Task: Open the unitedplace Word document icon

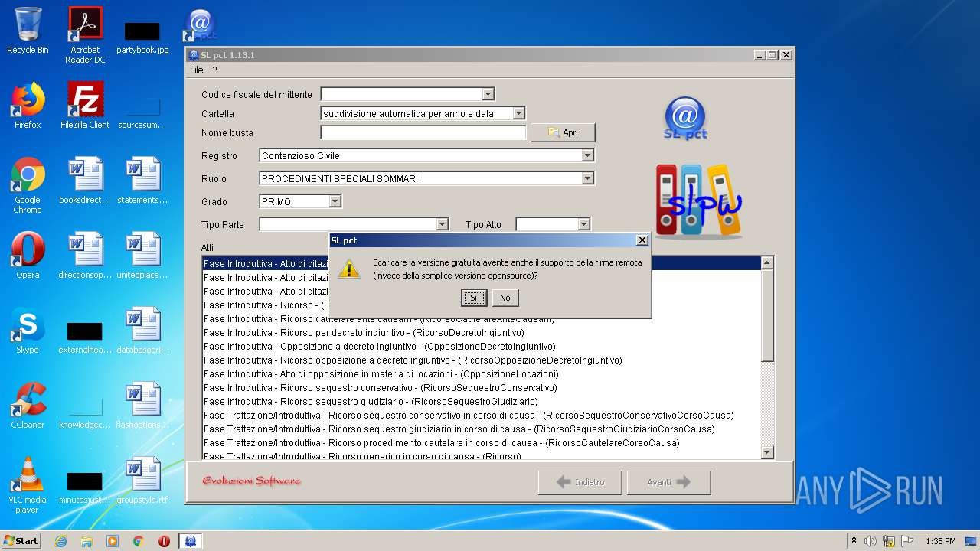Action: [142, 256]
